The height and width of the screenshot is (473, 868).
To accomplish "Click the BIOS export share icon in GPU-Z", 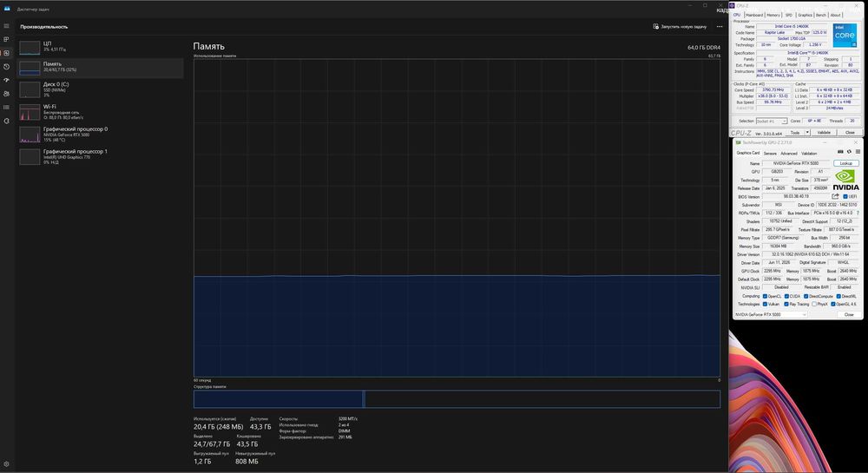I will (835, 196).
